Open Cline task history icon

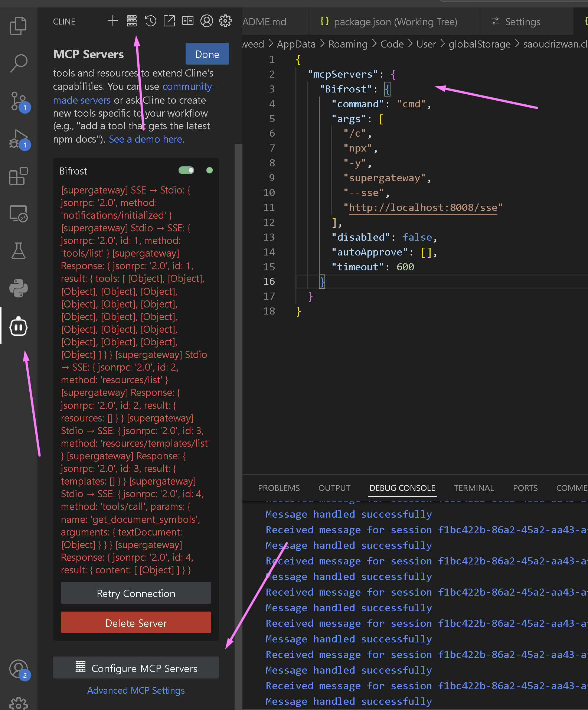[x=150, y=21]
